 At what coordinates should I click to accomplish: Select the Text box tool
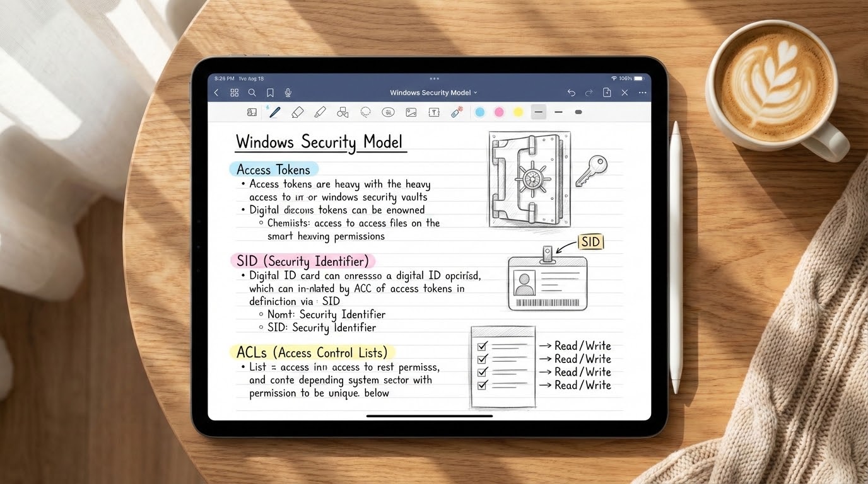coord(434,112)
